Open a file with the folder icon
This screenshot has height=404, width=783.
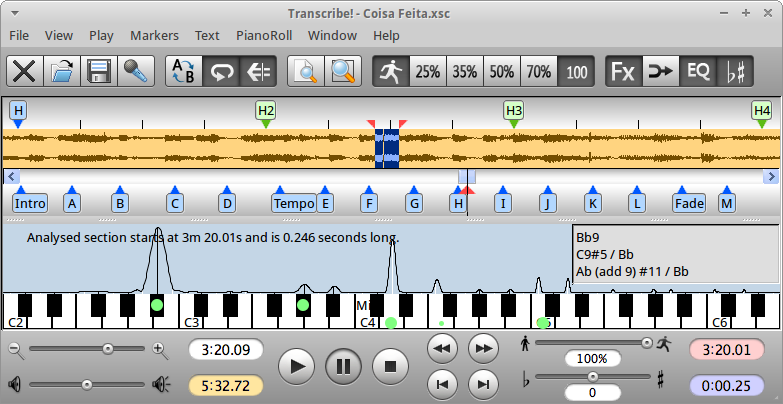[x=62, y=72]
